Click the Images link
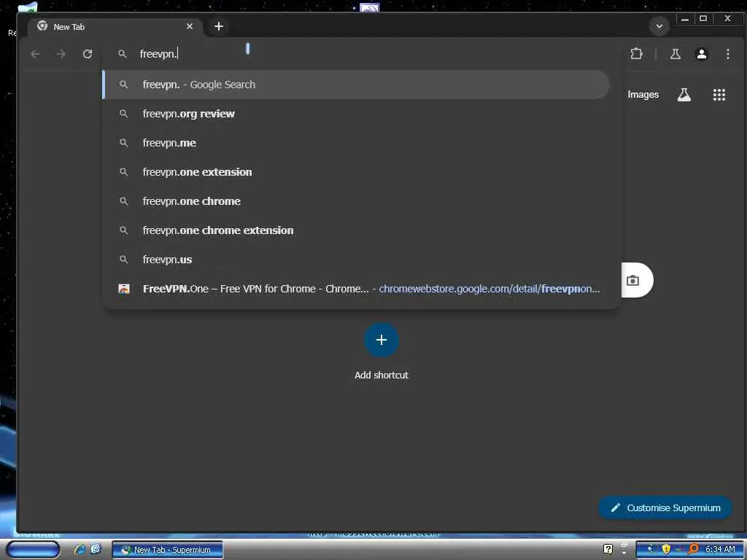 pyautogui.click(x=643, y=95)
